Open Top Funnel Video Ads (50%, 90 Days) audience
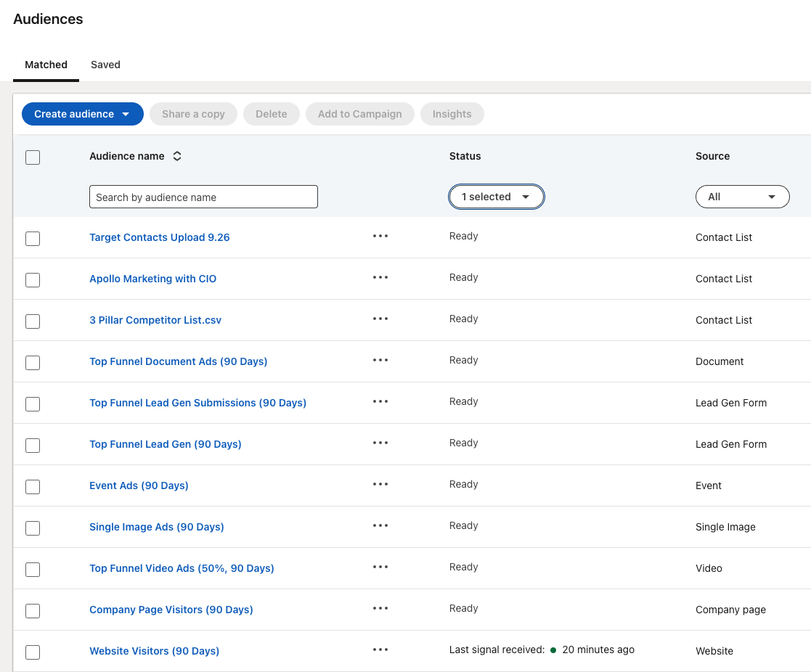The width and height of the screenshot is (811, 672). tap(182, 568)
